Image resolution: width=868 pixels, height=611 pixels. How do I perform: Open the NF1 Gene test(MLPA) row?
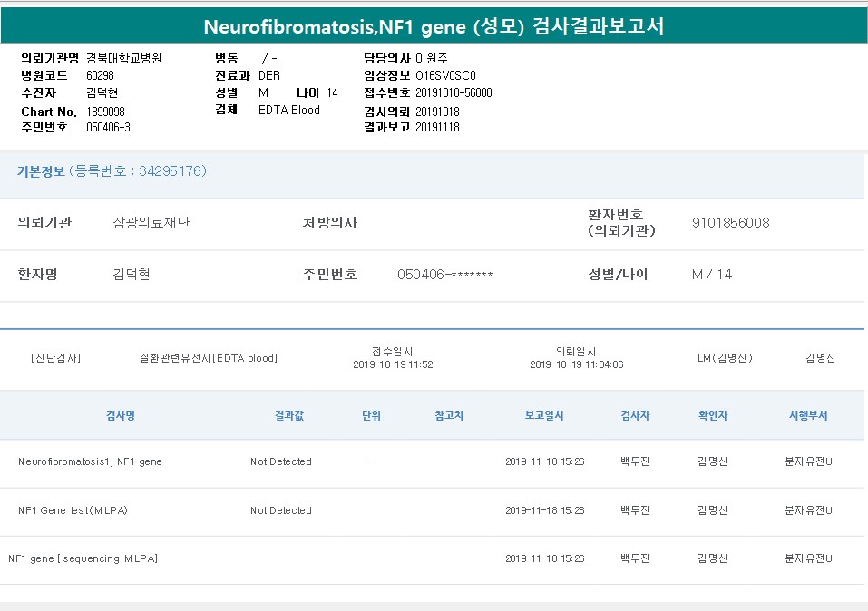73,510
